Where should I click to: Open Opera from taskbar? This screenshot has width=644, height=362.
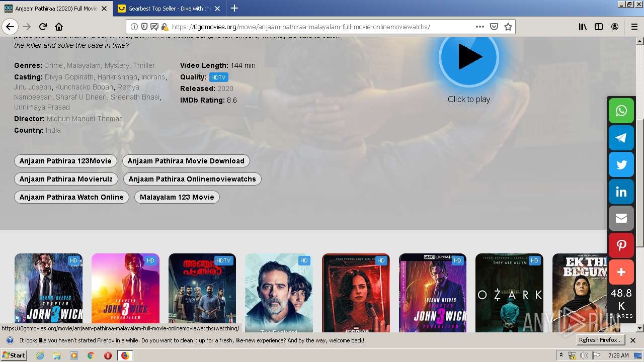click(108, 355)
